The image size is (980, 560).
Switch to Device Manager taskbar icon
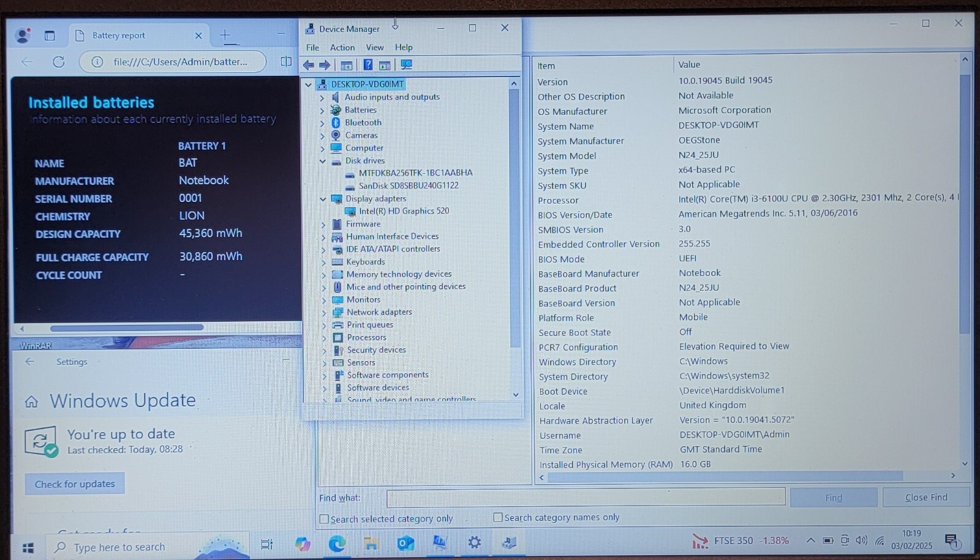509,542
